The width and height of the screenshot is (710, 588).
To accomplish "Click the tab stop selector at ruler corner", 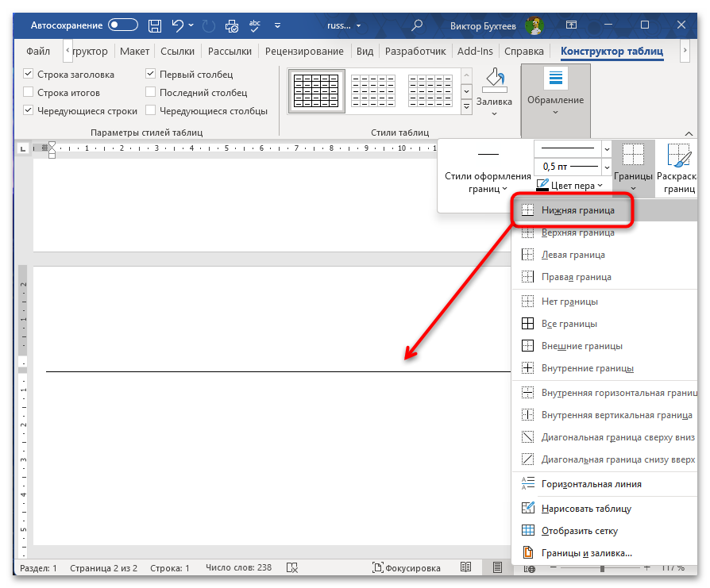I will (x=23, y=148).
